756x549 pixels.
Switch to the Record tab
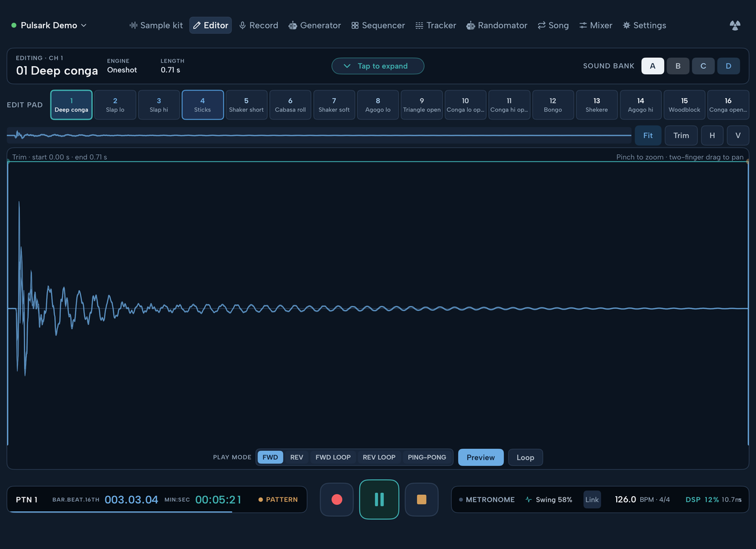click(x=258, y=25)
